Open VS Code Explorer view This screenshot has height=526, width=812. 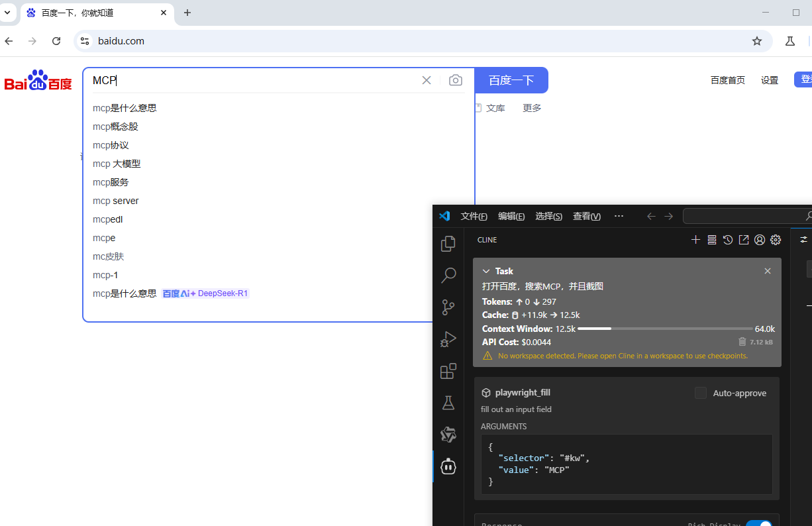pyautogui.click(x=448, y=244)
